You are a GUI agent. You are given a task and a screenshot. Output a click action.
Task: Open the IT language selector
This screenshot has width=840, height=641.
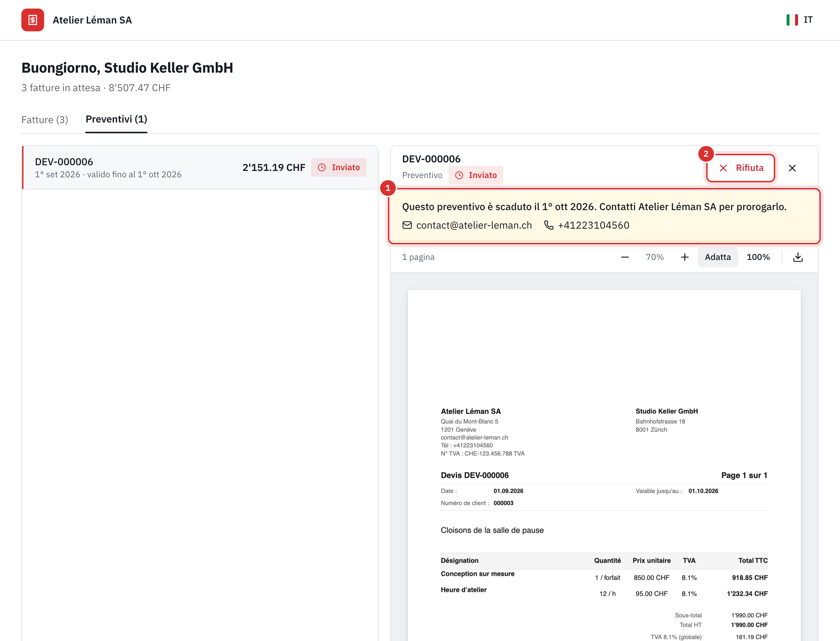point(799,20)
